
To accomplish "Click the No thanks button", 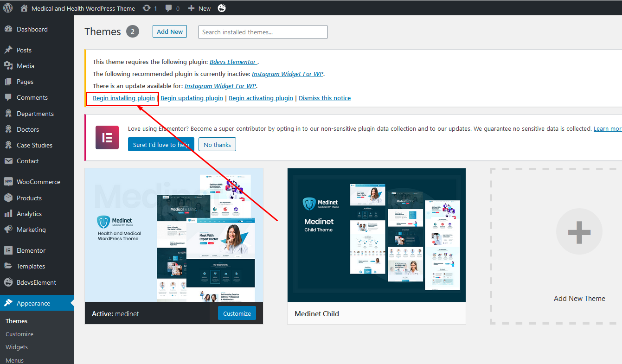I will coord(217,145).
